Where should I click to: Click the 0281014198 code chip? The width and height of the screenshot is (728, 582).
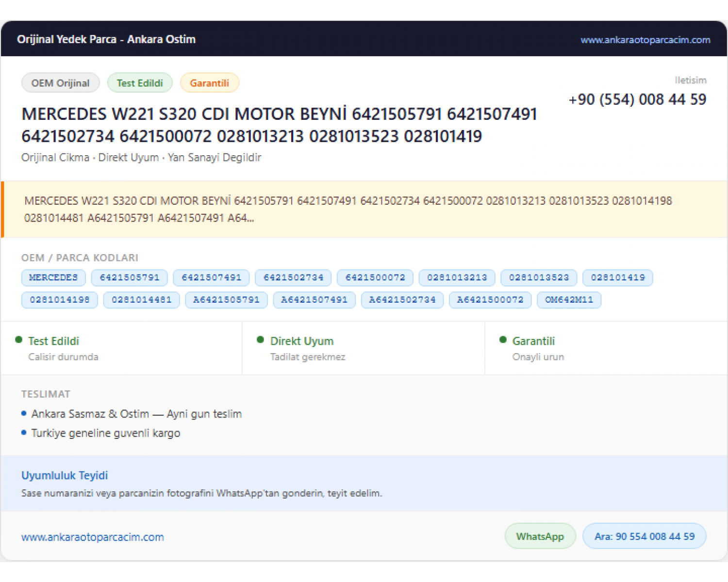pyautogui.click(x=60, y=300)
